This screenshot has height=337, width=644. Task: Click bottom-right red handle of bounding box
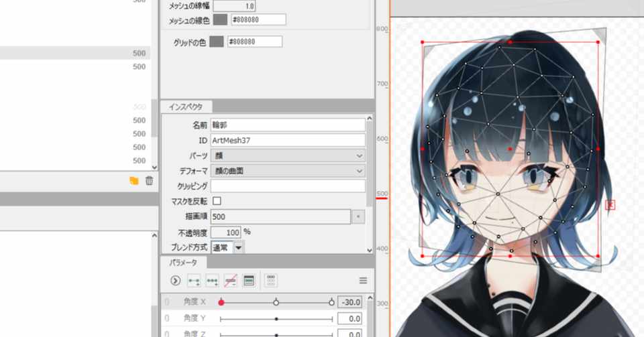click(x=598, y=256)
